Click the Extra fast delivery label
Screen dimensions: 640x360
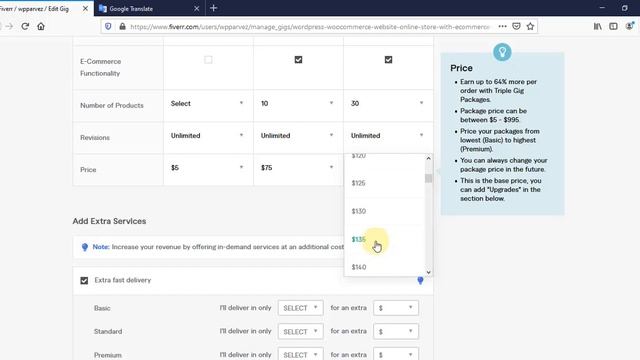(122, 280)
